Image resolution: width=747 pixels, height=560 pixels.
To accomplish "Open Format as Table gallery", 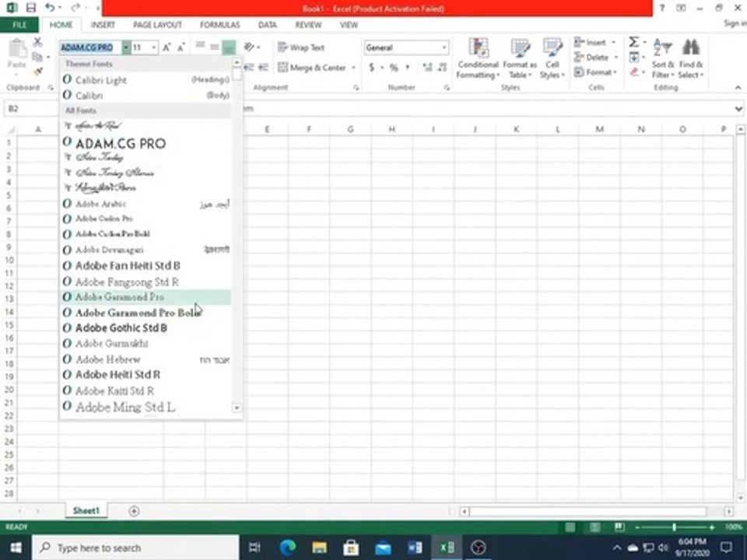I will (520, 58).
